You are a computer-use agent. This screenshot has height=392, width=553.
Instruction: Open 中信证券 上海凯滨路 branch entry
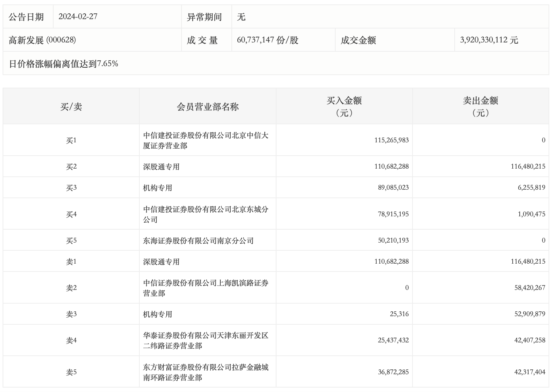click(206, 288)
